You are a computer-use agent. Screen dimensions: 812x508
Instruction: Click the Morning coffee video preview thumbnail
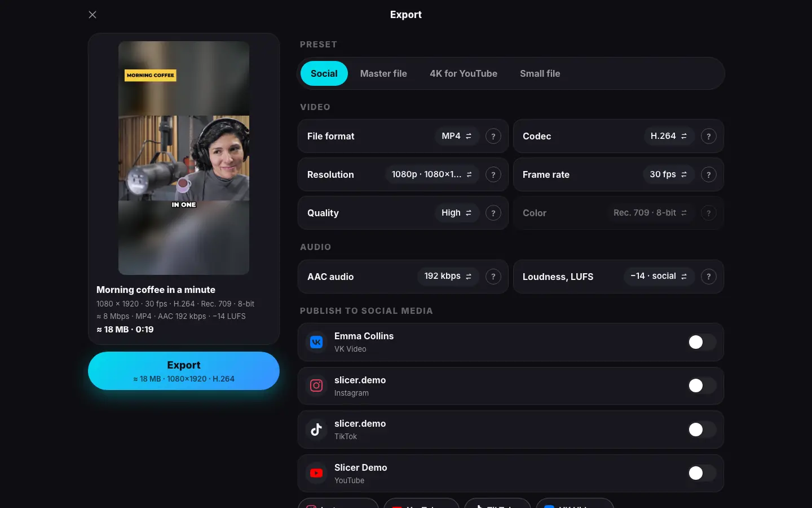tap(184, 158)
